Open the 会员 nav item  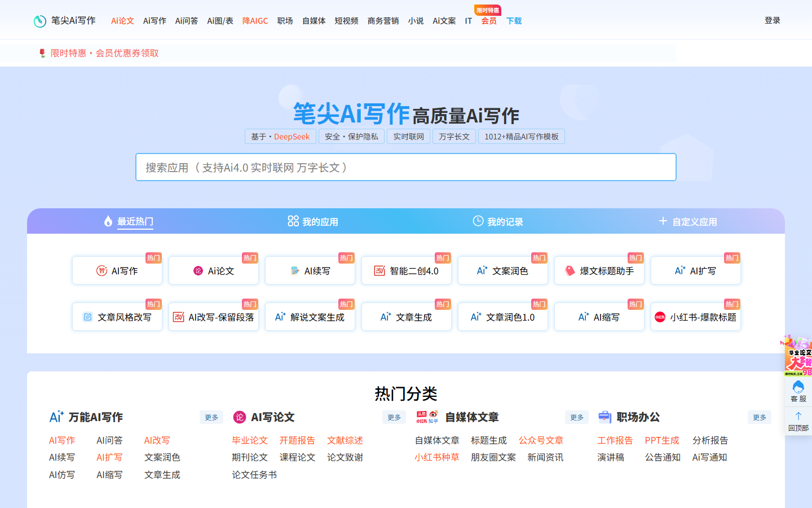(489, 21)
